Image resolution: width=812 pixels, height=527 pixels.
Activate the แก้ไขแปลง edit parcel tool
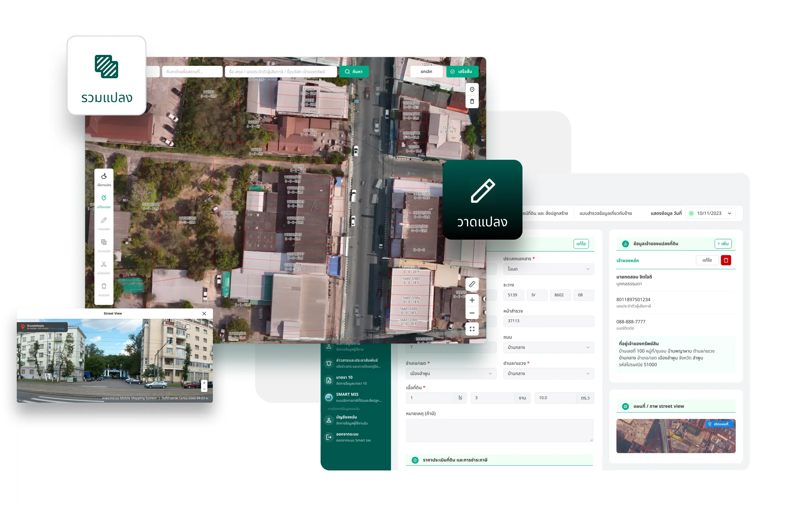pyautogui.click(x=104, y=201)
